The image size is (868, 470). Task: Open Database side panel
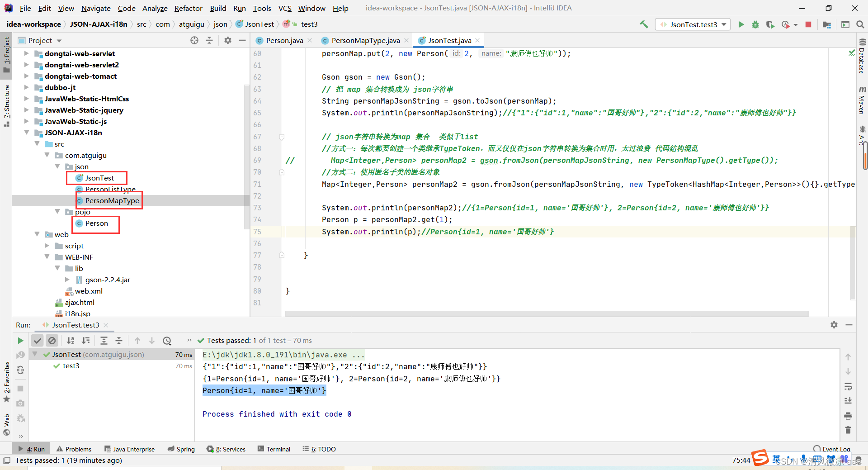tap(862, 57)
